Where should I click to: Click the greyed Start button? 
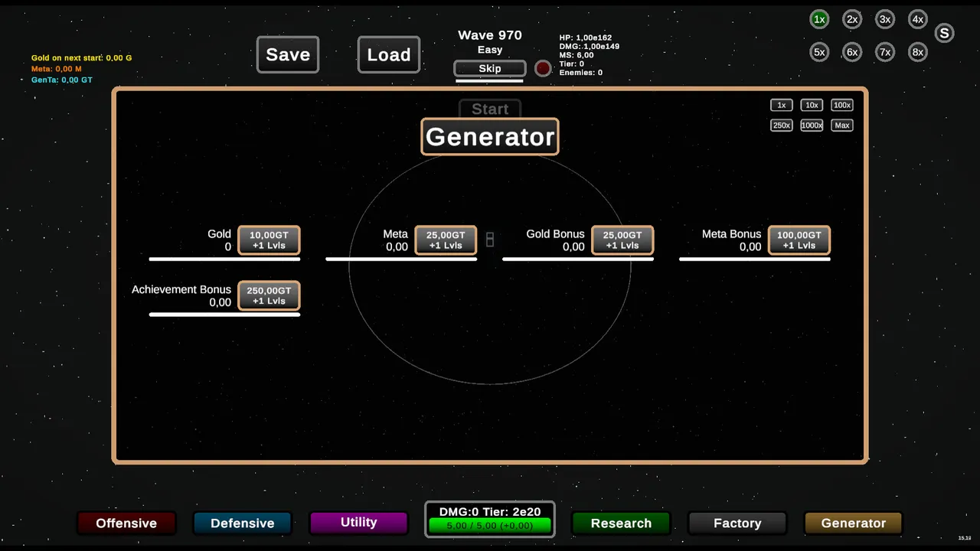pos(490,109)
